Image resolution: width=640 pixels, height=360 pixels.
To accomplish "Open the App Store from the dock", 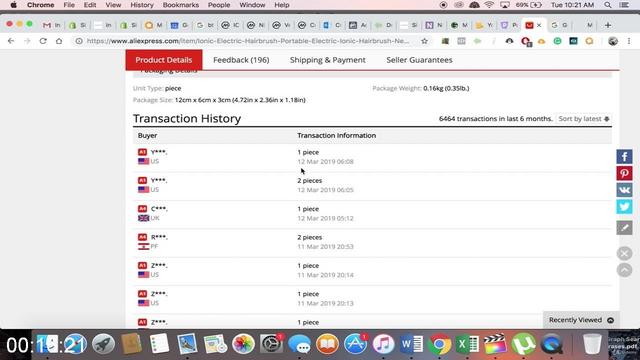I will click(x=356, y=344).
